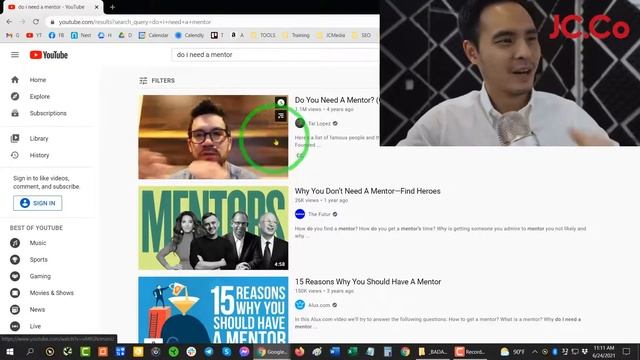Open the YT bookmark
The height and width of the screenshot is (360, 640).
coord(34,36)
